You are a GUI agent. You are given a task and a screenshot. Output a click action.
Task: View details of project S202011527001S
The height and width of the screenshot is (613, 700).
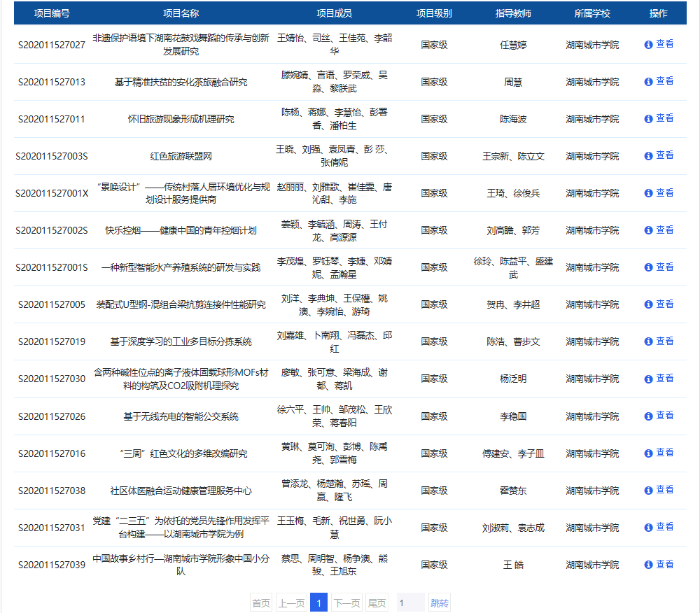pyautogui.click(x=664, y=267)
